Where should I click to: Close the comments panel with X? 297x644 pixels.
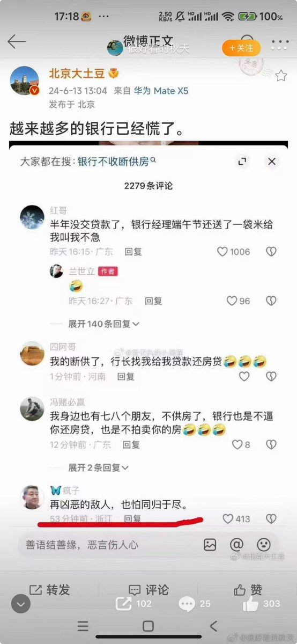(x=272, y=162)
